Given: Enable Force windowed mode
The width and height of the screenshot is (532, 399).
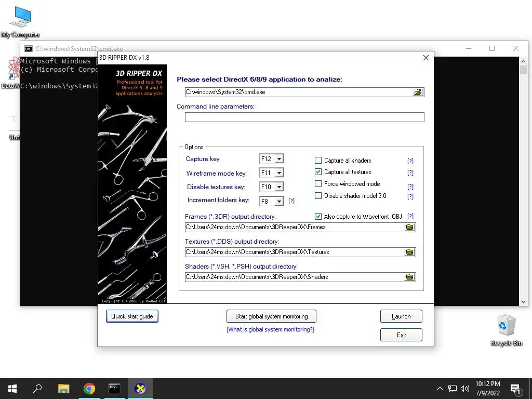Looking at the screenshot, I should click(x=318, y=183).
